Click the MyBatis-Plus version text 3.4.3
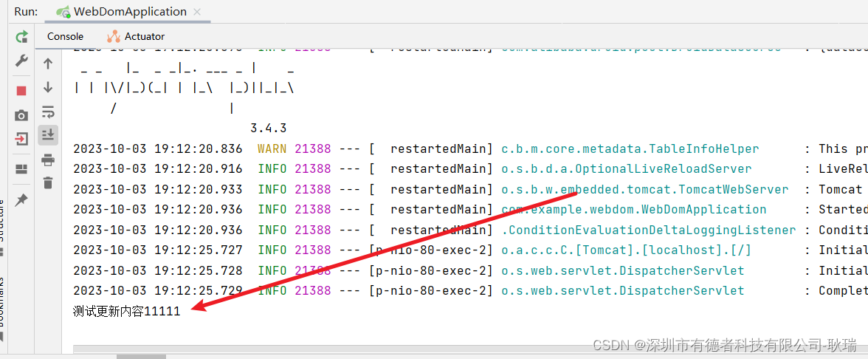 (x=269, y=129)
